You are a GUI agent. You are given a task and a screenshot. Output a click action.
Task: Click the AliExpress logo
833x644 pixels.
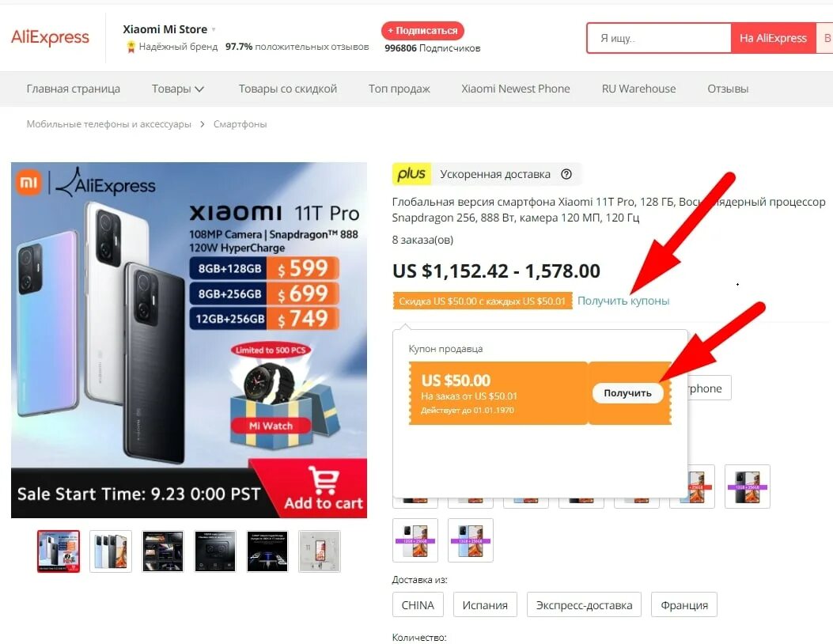click(x=50, y=38)
